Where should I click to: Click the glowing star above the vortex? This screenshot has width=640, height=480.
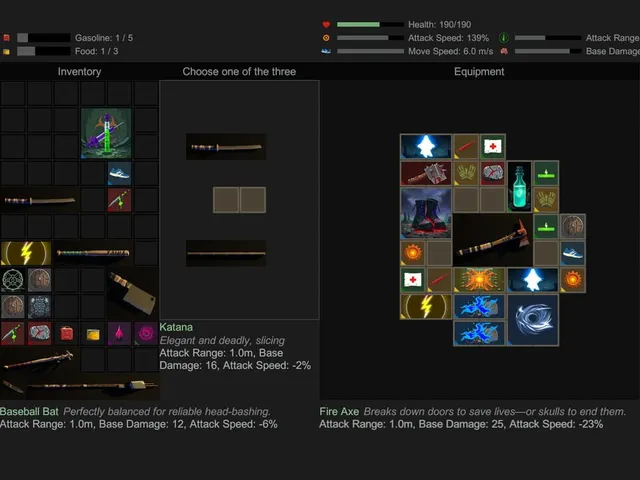pyautogui.click(x=533, y=280)
